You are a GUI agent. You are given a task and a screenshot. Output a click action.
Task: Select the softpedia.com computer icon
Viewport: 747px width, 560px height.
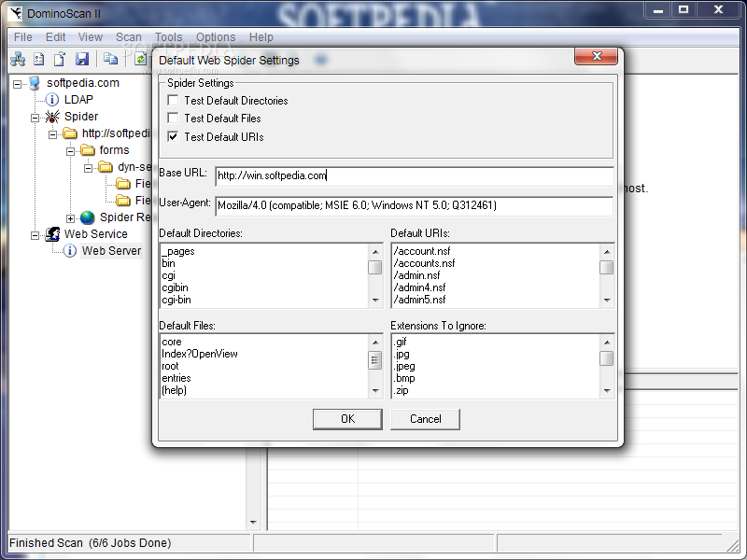[35, 83]
